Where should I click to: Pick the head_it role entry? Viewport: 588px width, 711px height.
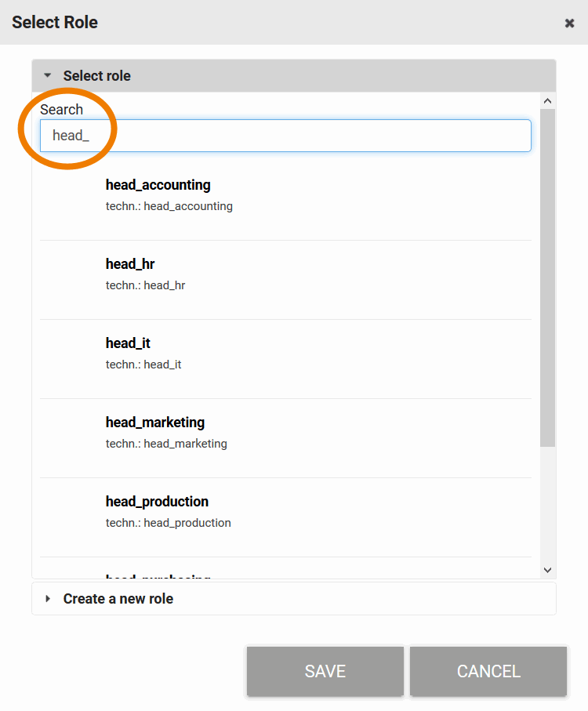128,343
